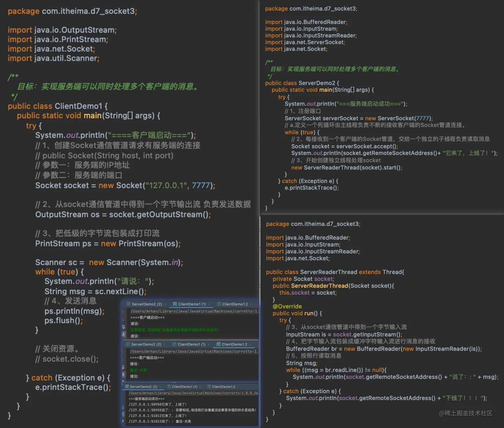Click the 'public class ServerDemo2 {' line
This screenshot has width=504, height=428.
tap(302, 83)
